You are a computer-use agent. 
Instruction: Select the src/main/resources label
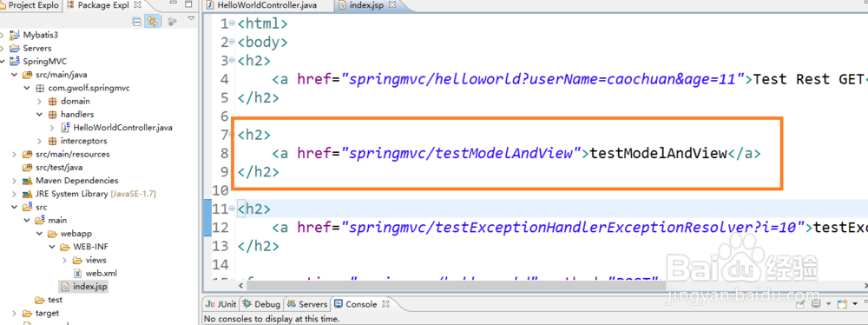pyautogui.click(x=73, y=154)
